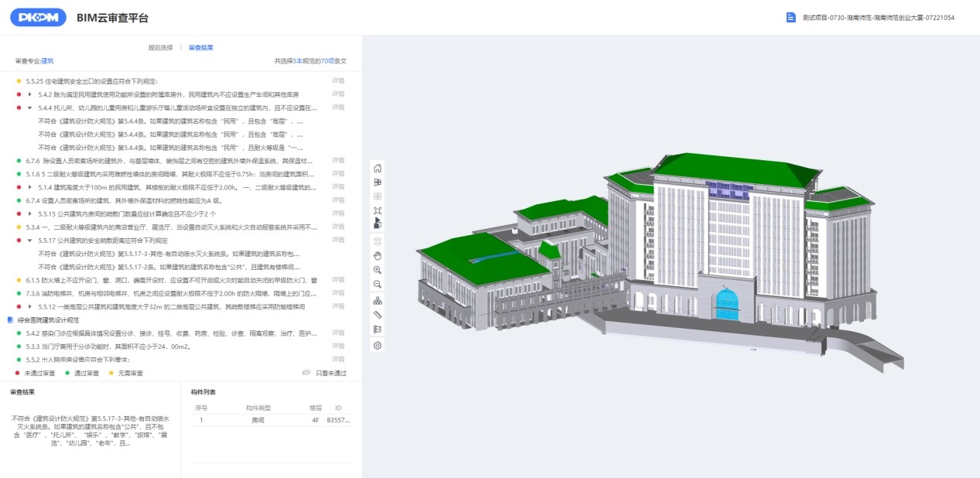The width and height of the screenshot is (980, 478).
Task: Open the model structure tree icon
Action: pyautogui.click(x=377, y=301)
